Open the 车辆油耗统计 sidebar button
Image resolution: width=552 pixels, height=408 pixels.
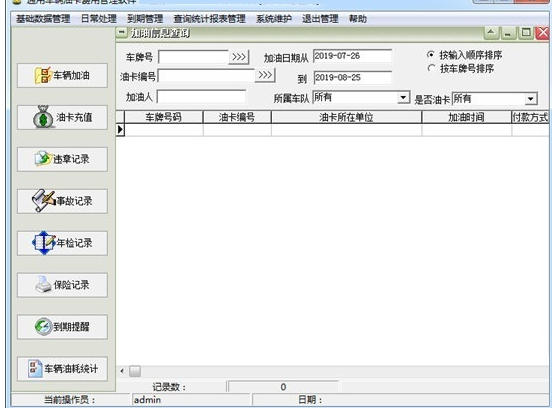click(x=62, y=369)
